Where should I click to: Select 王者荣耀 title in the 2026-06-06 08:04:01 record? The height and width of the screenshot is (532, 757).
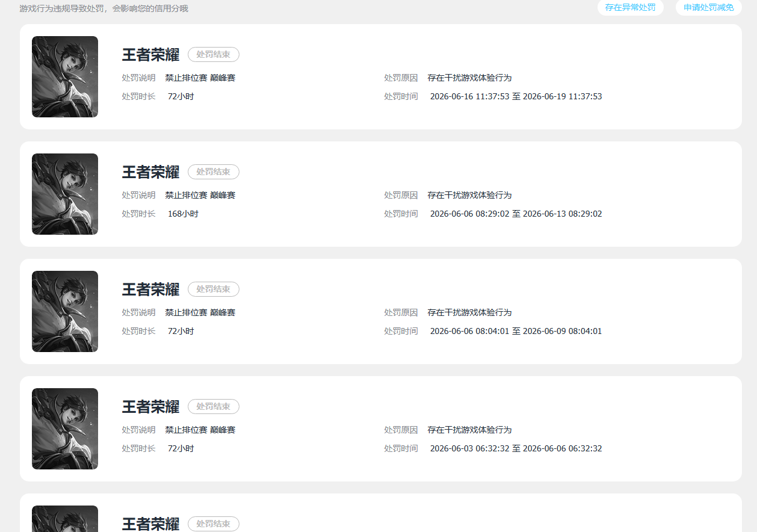tap(150, 289)
